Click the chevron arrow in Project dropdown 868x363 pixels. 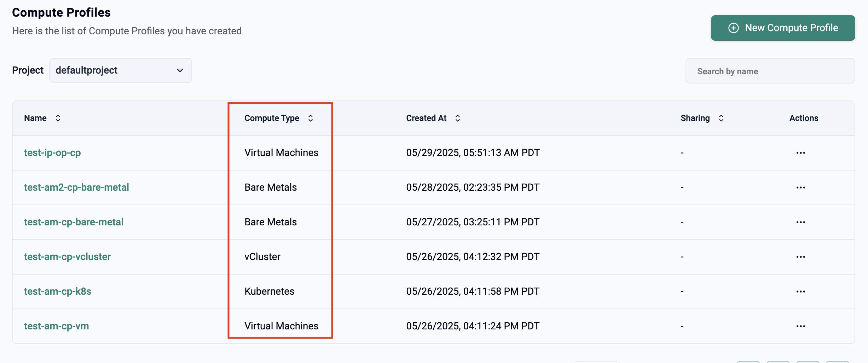coord(180,70)
